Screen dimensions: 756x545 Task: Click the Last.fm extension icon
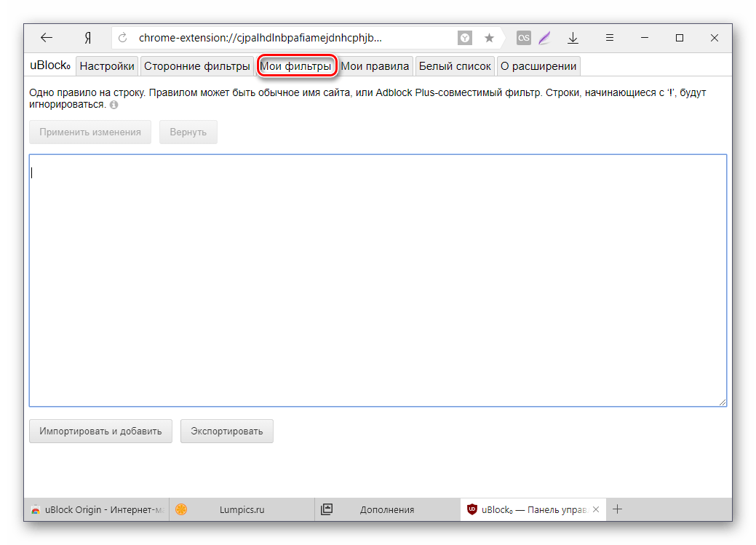click(x=523, y=38)
